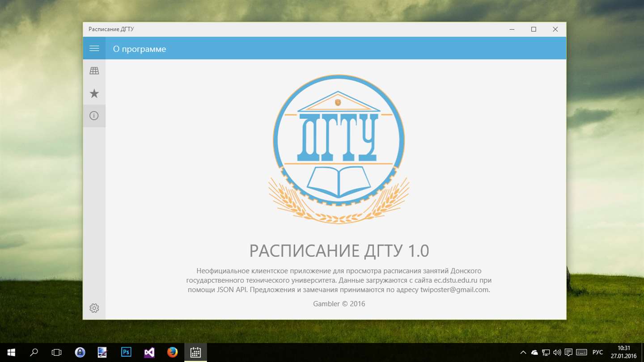Switch input language via РУС indicator
The image size is (644, 362).
(597, 352)
